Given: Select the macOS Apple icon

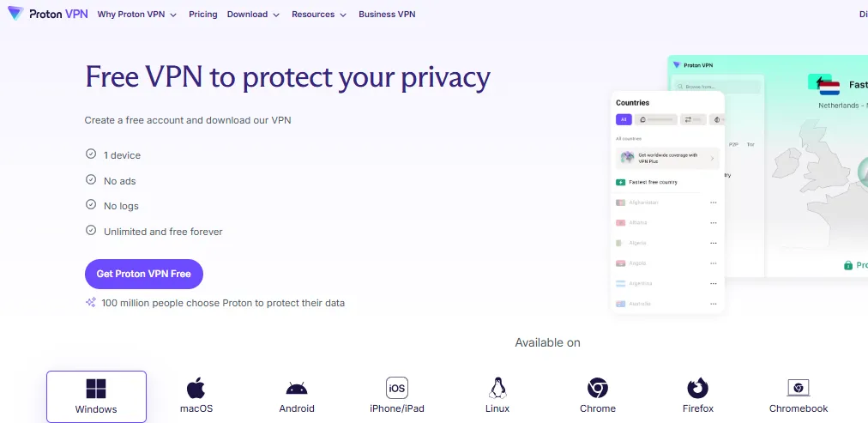Looking at the screenshot, I should click(x=196, y=388).
